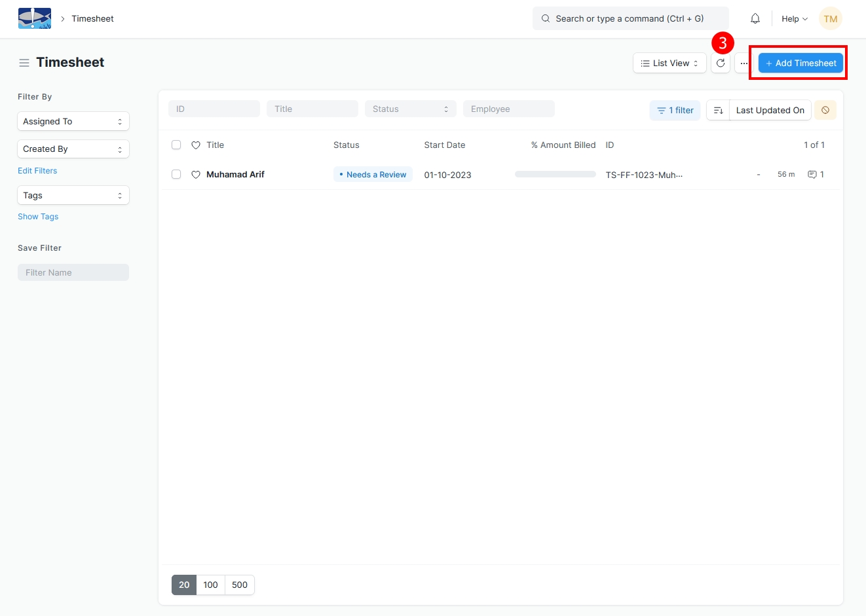The height and width of the screenshot is (616, 866).
Task: Open the three-dot more options menu
Action: (x=744, y=63)
